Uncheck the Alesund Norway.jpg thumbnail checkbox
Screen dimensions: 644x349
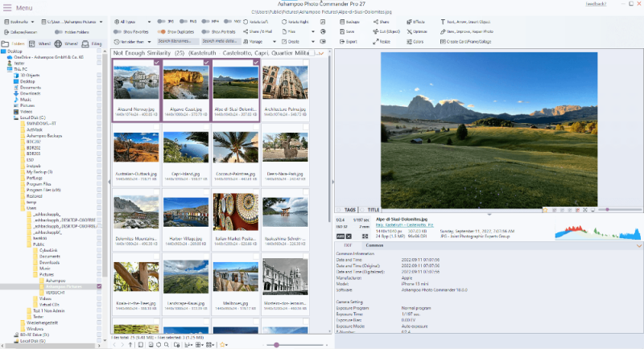(156, 63)
